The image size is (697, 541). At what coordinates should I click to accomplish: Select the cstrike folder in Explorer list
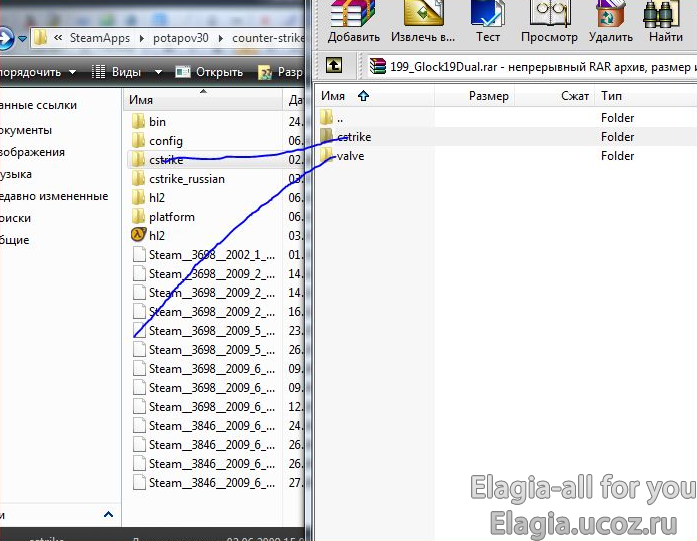tap(166, 160)
